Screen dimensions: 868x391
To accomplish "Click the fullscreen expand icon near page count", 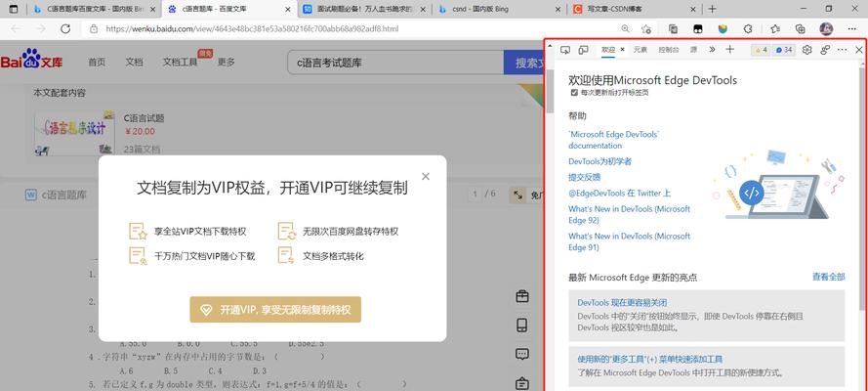I will click(518, 195).
